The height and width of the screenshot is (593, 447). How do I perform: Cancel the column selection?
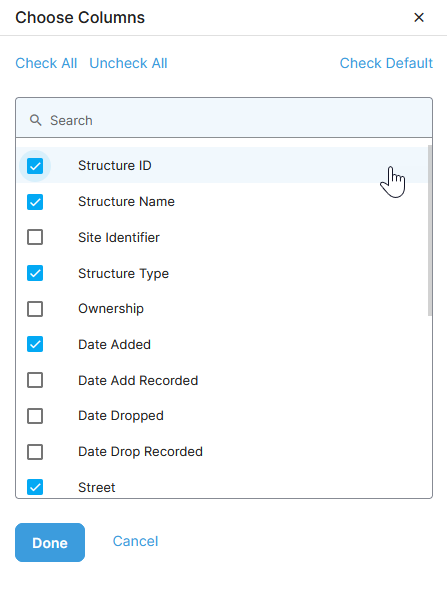click(x=135, y=541)
